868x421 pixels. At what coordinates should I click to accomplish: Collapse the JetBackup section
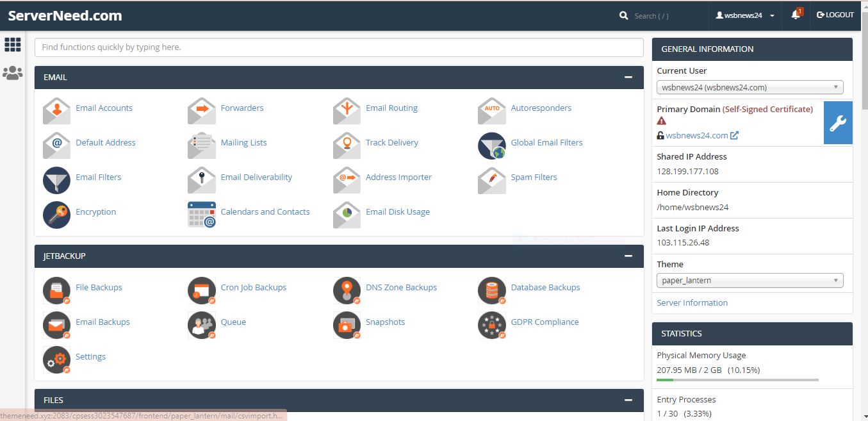click(628, 256)
